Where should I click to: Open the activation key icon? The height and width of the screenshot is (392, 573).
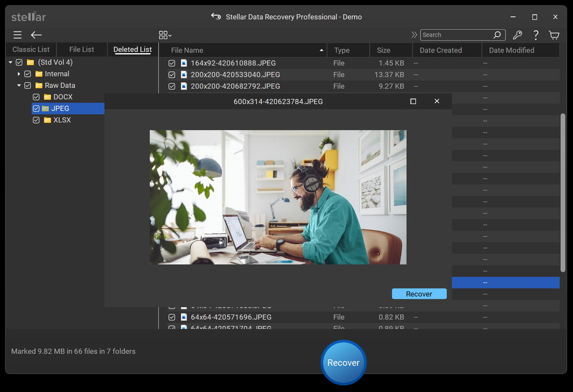517,35
